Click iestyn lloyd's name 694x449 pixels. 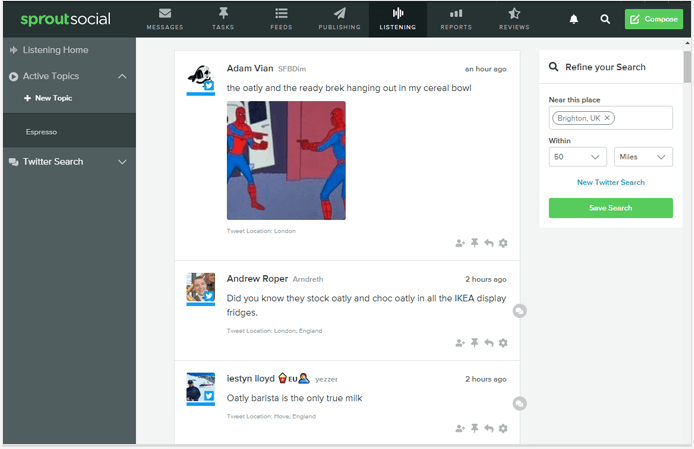pos(251,379)
